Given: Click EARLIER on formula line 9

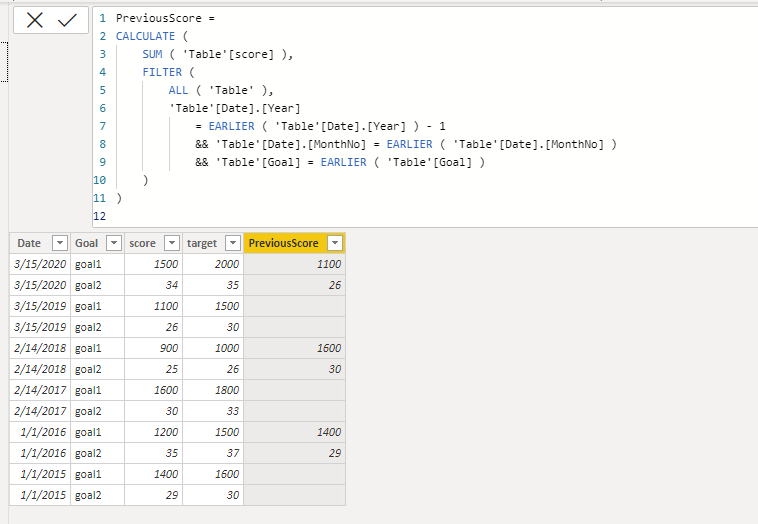Looking at the screenshot, I should click(343, 162).
